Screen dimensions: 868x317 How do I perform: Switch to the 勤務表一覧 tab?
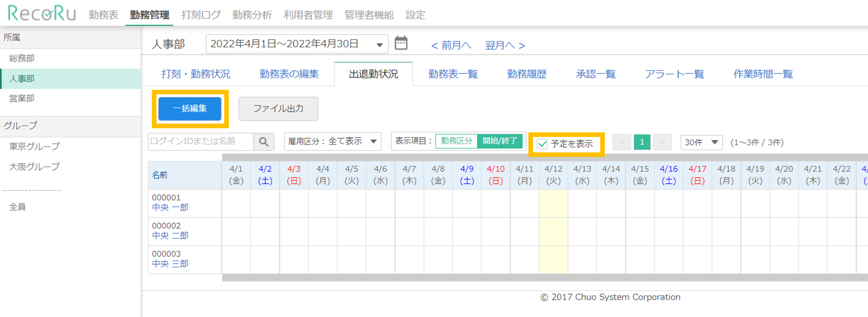[x=452, y=74]
